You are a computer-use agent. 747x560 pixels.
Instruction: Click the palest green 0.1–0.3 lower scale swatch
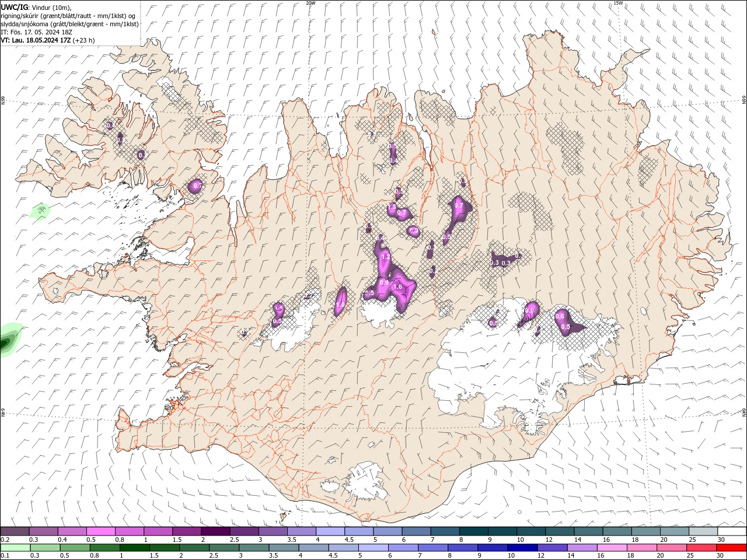(x=15, y=548)
